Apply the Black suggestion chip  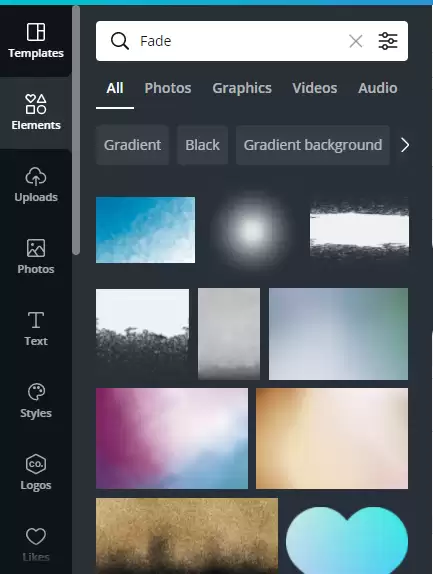[202, 145]
